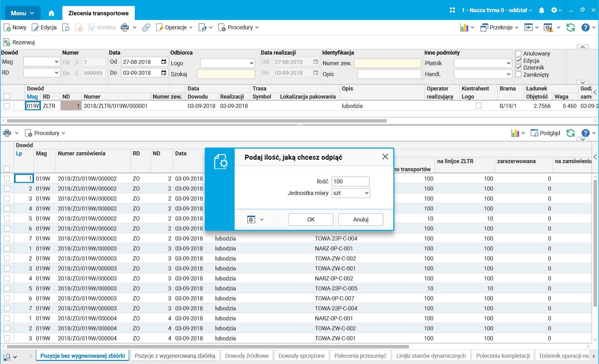Open the main Menu button
The height and width of the screenshot is (364, 599).
[22, 13]
